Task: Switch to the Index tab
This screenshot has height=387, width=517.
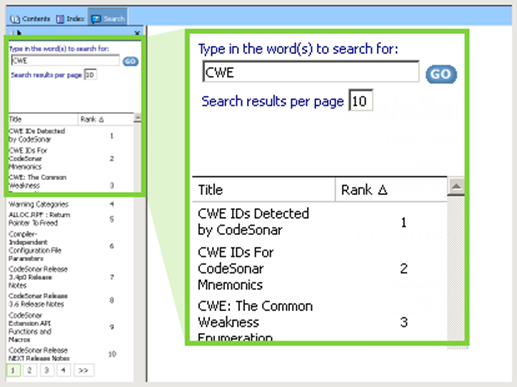Action: (70, 19)
